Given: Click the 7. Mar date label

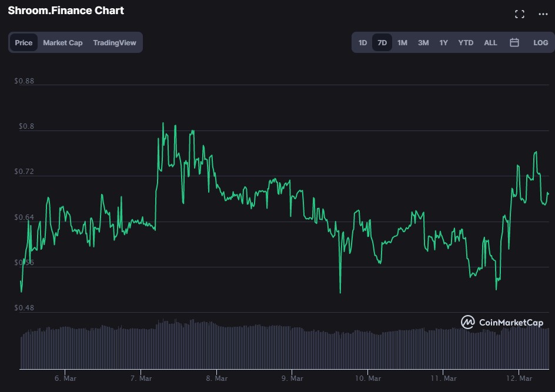Looking at the screenshot, I should click(x=141, y=378).
